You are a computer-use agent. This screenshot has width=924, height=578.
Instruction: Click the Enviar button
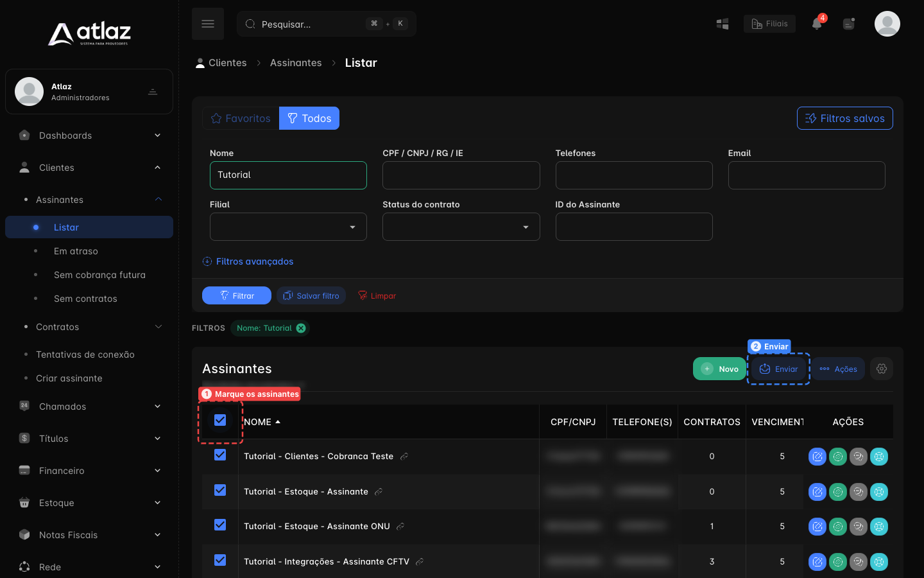778,369
